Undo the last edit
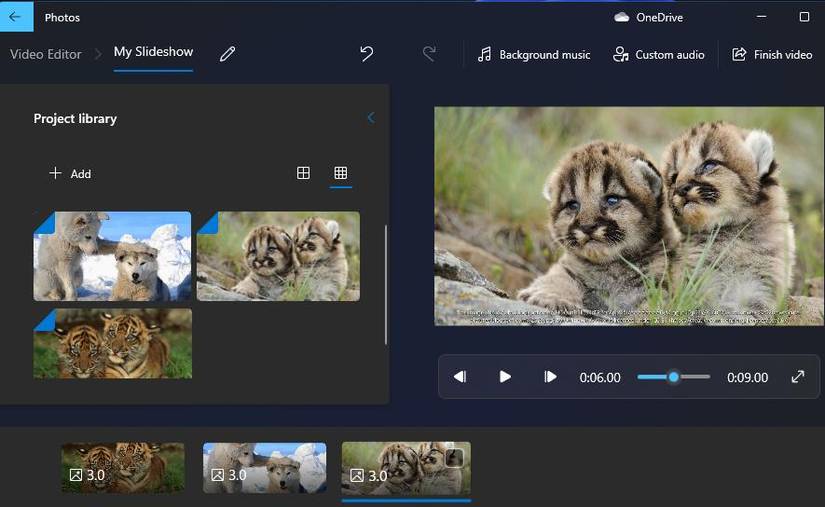The image size is (825, 507). pyautogui.click(x=367, y=54)
